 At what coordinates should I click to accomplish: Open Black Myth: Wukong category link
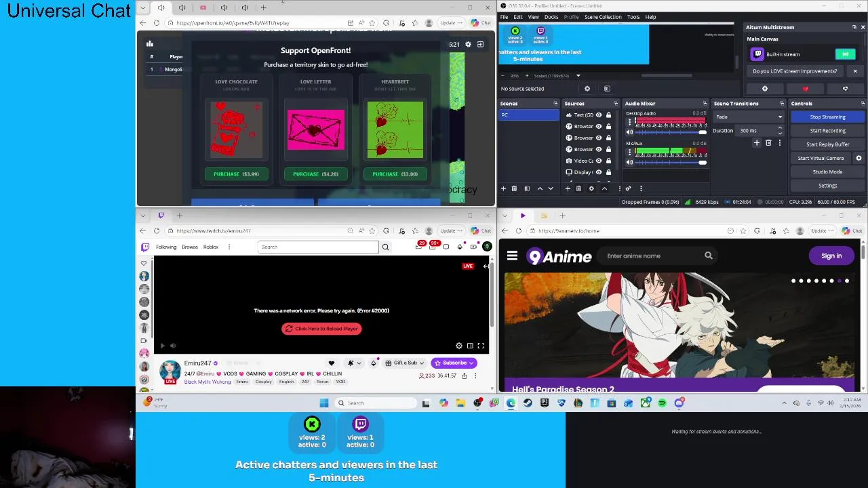[208, 382]
